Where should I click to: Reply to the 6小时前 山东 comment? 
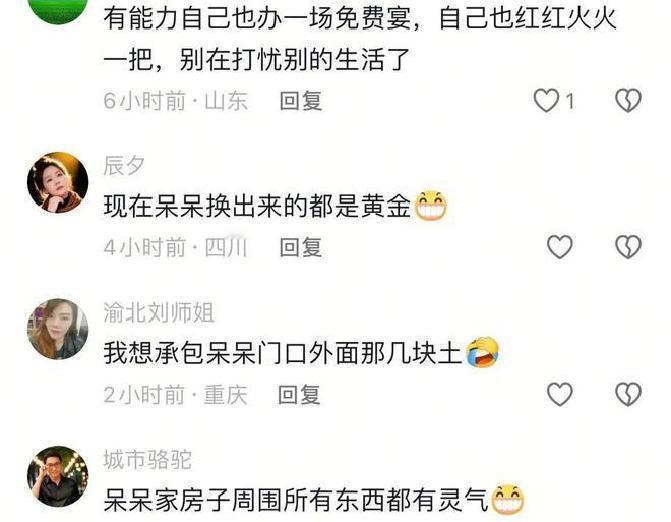(300, 101)
